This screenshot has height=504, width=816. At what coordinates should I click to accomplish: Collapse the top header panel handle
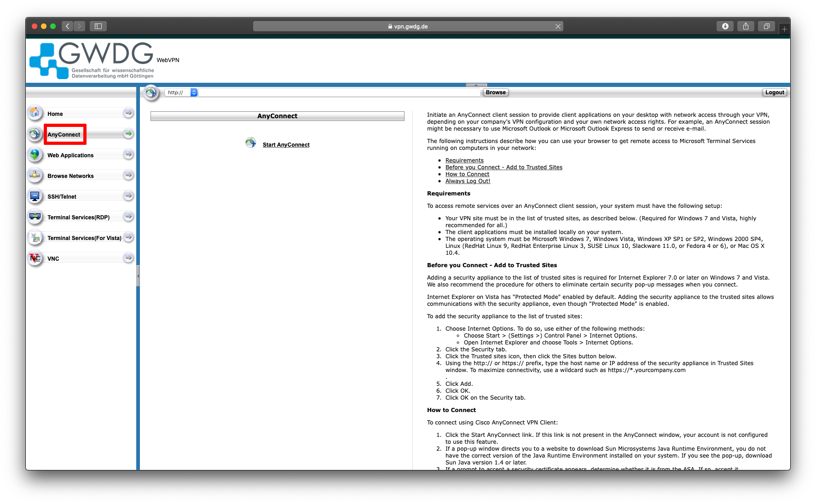pyautogui.click(x=476, y=85)
